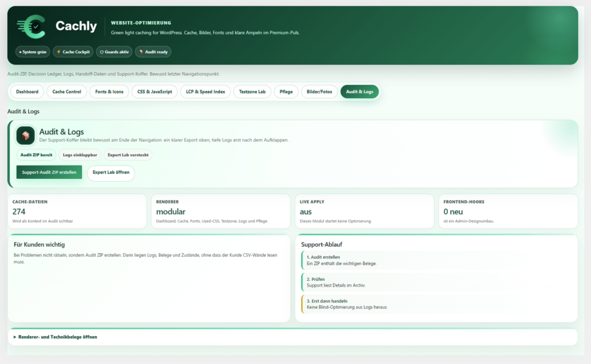Viewport: 591px width, 364px height.
Task: Click the WEBSITE-OPTIMIERUNG header label
Action: 141,23
